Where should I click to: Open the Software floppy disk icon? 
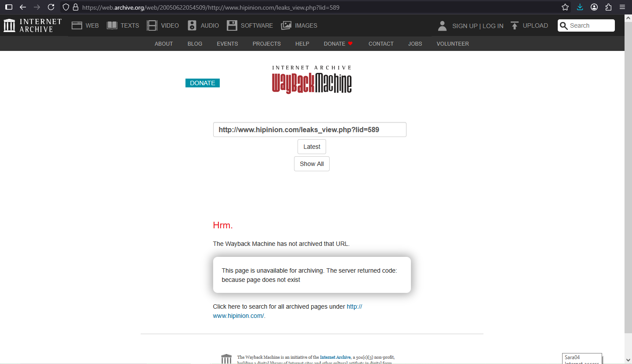pyautogui.click(x=232, y=25)
